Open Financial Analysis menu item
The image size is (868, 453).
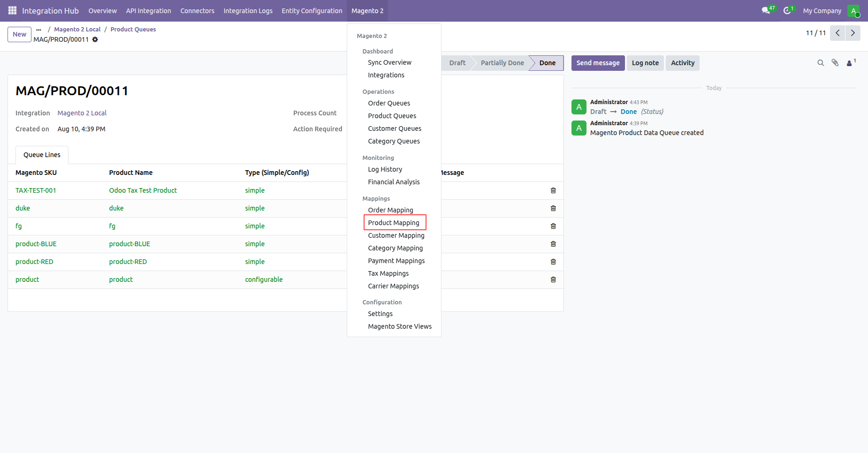394,182
